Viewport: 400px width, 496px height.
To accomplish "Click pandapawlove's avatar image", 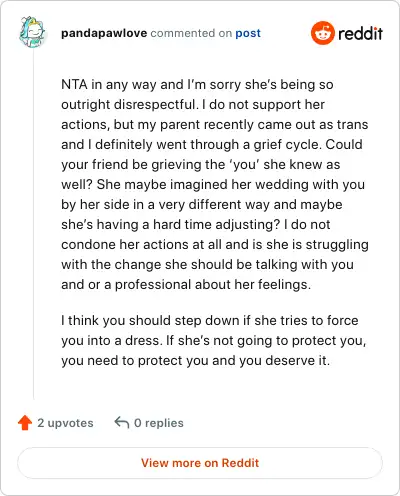I will (32, 32).
